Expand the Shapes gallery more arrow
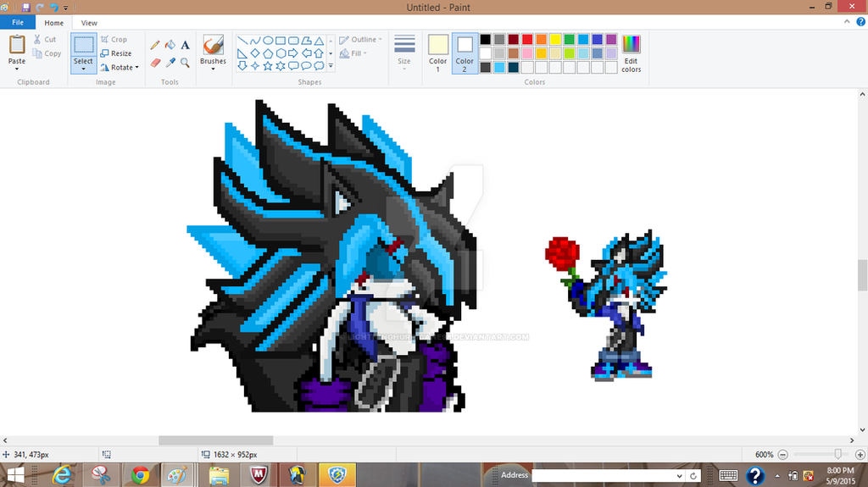The image size is (868, 487). 331,66
